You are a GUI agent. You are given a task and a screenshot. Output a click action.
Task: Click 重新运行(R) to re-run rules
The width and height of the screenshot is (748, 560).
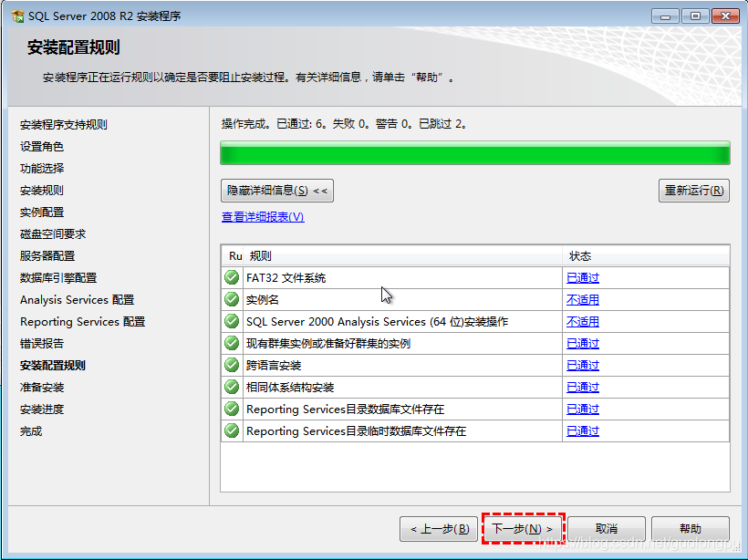click(694, 191)
